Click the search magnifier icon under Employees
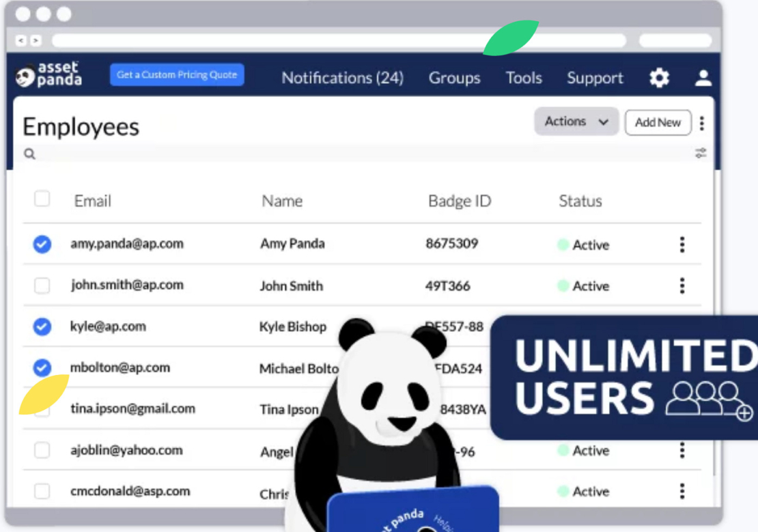 29,154
